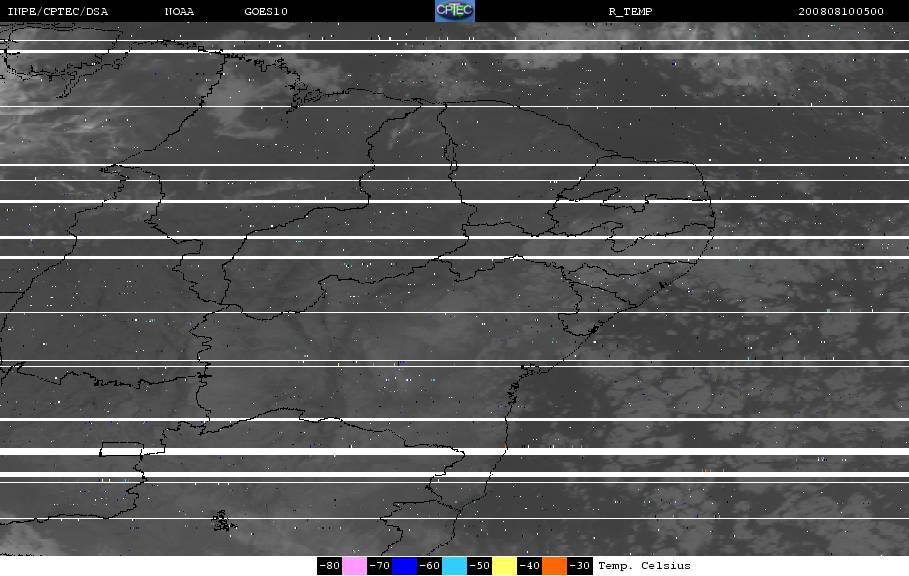Select the NOAA label in the header
The width and height of the screenshot is (909, 576).
(179, 12)
